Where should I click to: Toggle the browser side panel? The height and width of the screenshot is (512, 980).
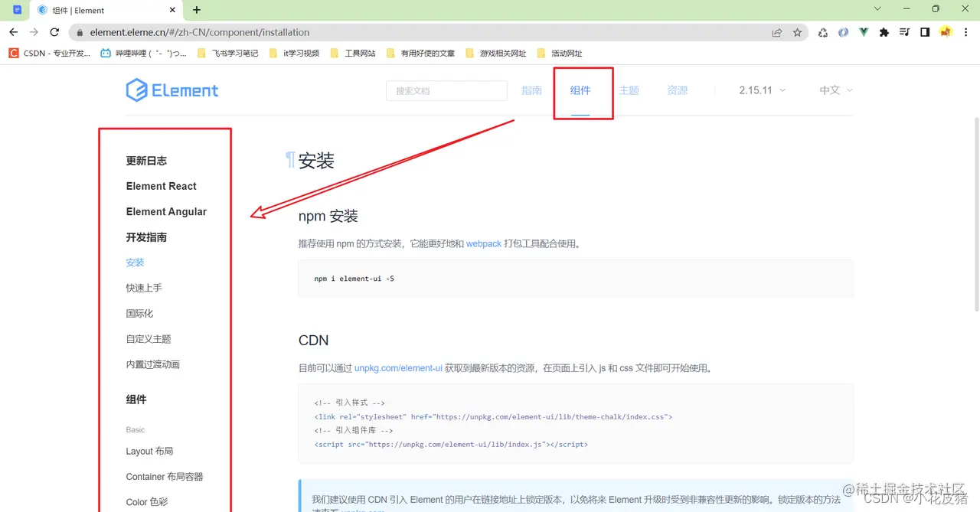tap(925, 32)
